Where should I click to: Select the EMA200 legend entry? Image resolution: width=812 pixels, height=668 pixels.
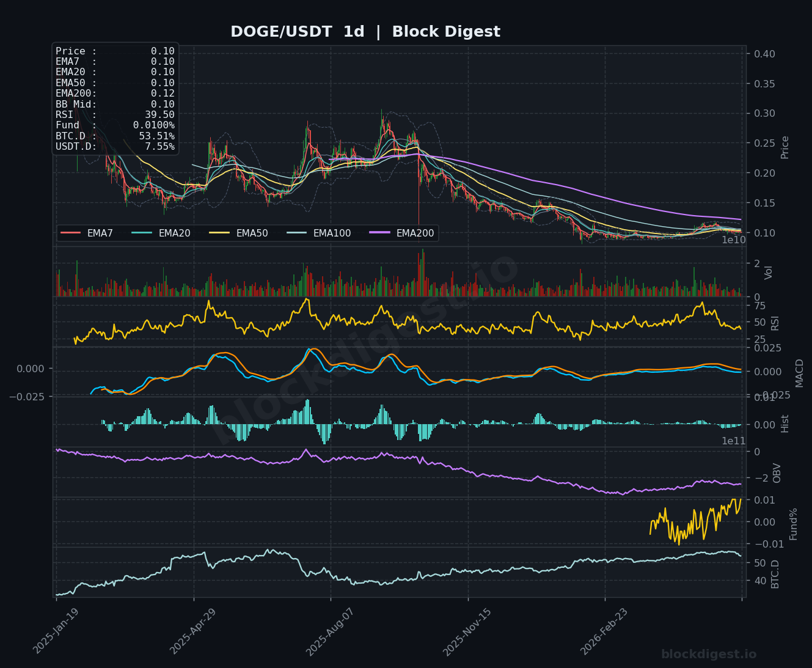click(401, 233)
